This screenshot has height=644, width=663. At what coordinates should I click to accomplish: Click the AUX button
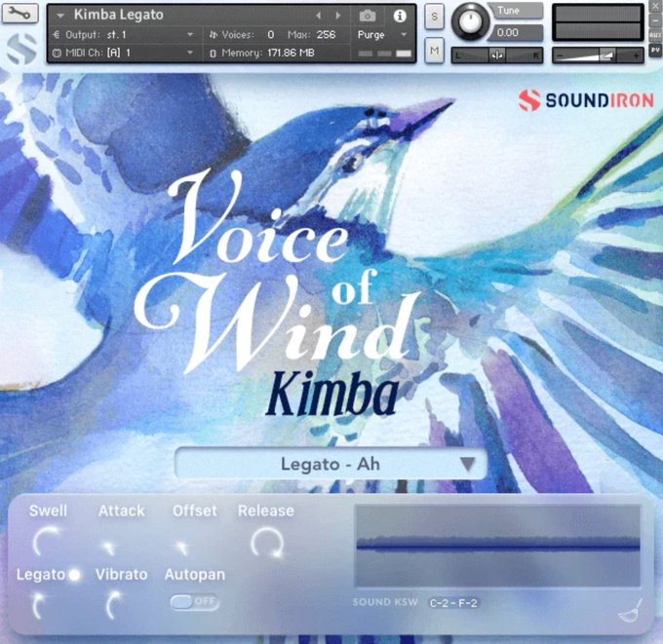(x=655, y=35)
